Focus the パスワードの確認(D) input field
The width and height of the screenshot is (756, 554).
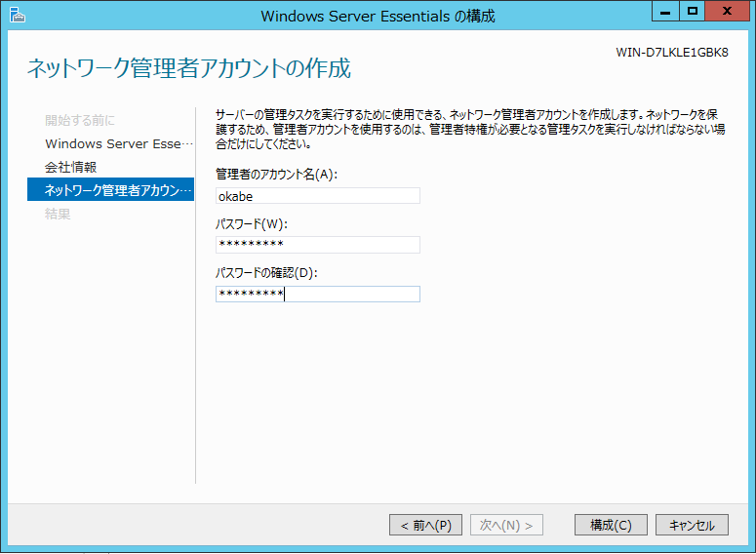click(318, 295)
